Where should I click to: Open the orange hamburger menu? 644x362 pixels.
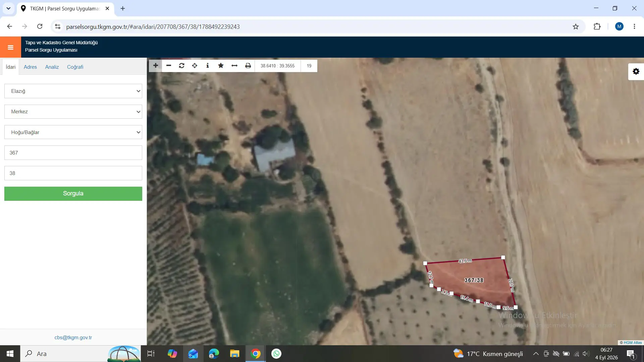(10, 47)
